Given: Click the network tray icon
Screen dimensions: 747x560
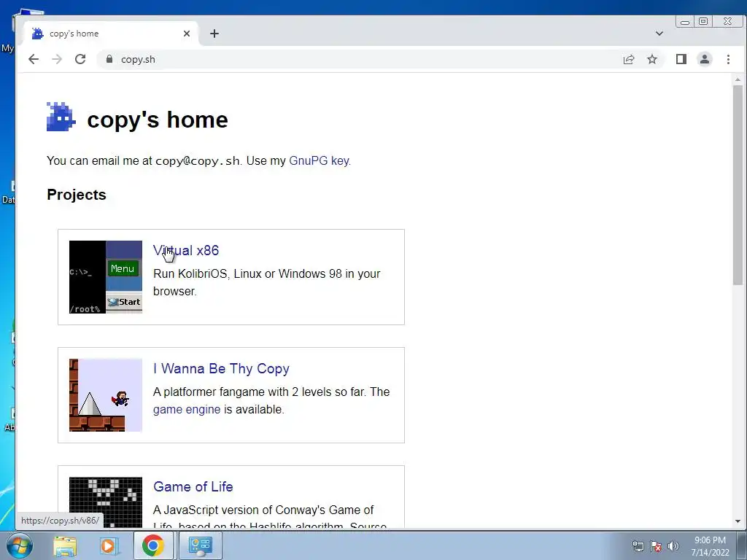Looking at the screenshot, I should tap(638, 546).
